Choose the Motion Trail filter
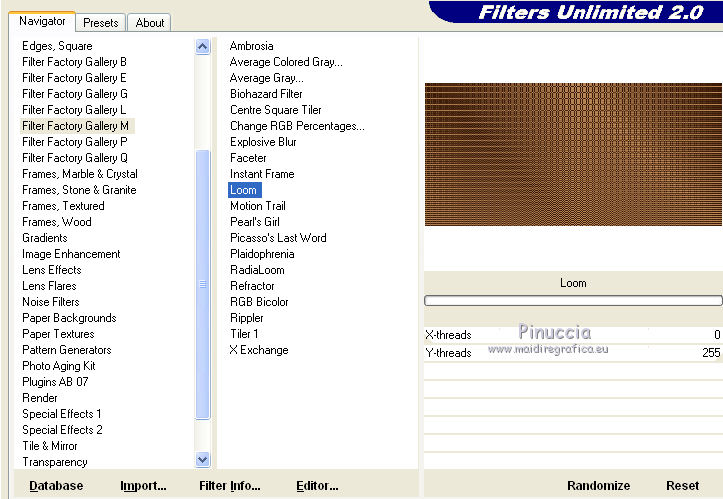This screenshot has width=723, height=499. [x=258, y=206]
